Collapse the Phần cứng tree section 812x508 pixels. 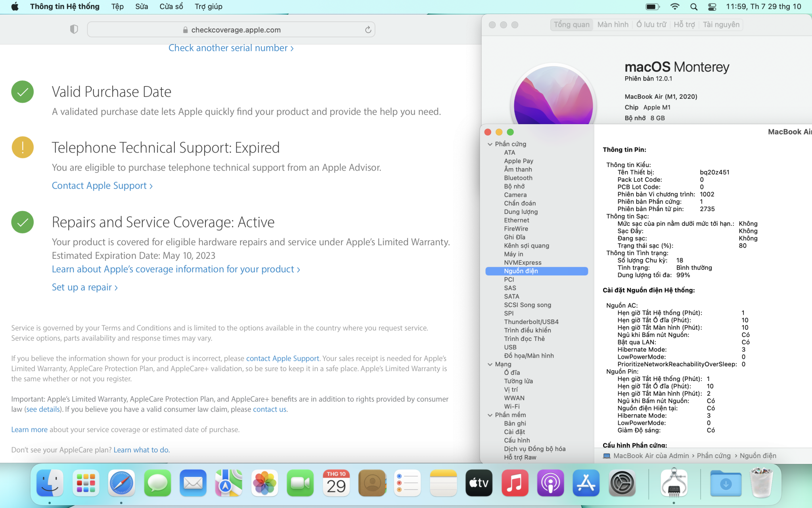coord(490,144)
